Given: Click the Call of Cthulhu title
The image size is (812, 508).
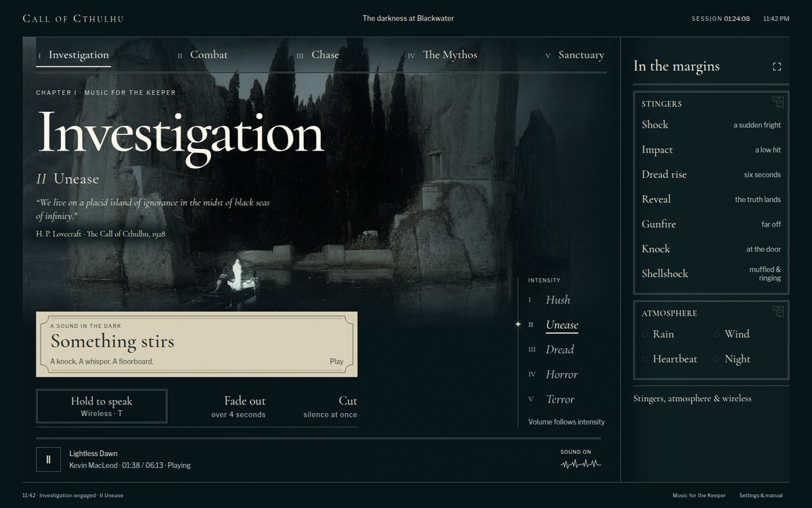Looking at the screenshot, I should [x=73, y=18].
